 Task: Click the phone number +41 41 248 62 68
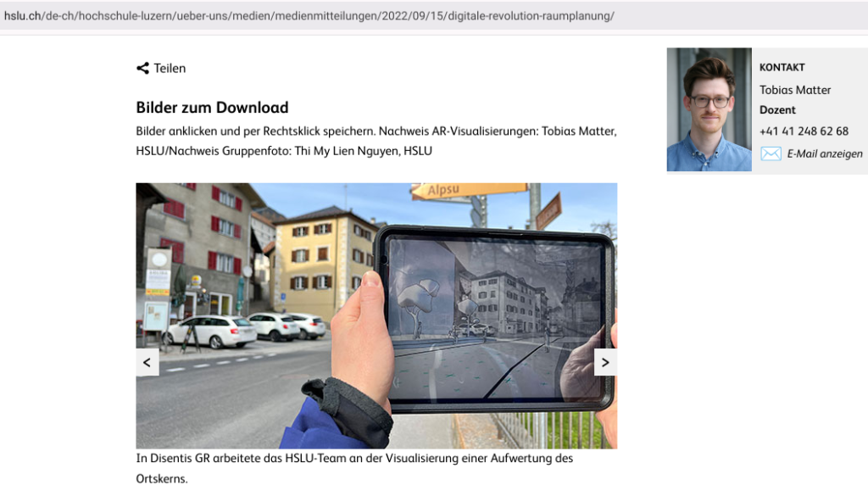pyautogui.click(x=804, y=131)
